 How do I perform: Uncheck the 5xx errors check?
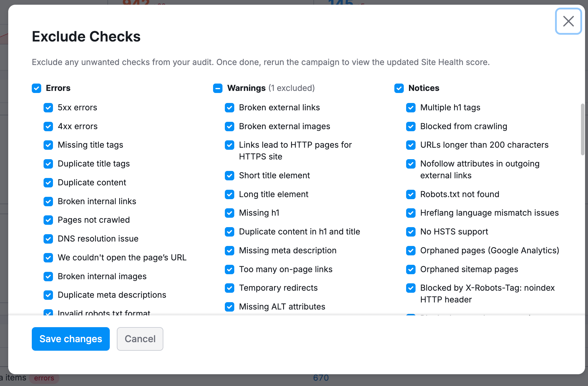[x=48, y=108]
